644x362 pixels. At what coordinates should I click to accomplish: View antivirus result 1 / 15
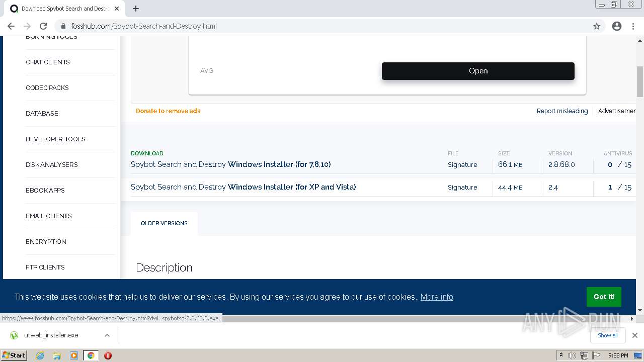point(619,187)
